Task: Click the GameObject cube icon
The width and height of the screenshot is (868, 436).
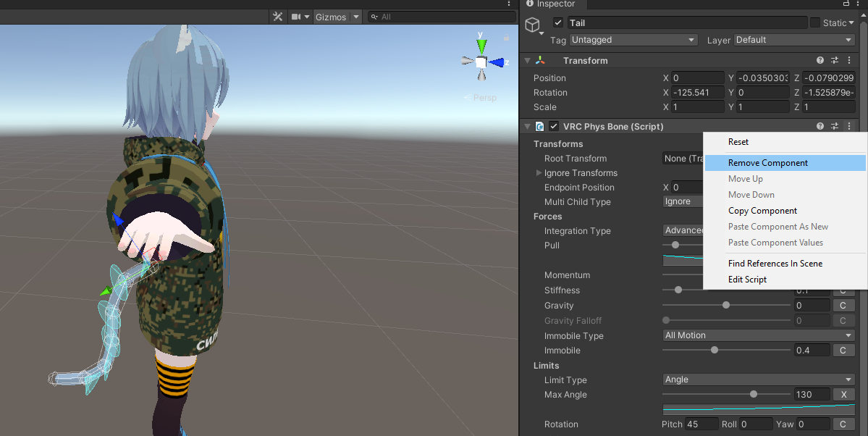Action: coord(533,25)
